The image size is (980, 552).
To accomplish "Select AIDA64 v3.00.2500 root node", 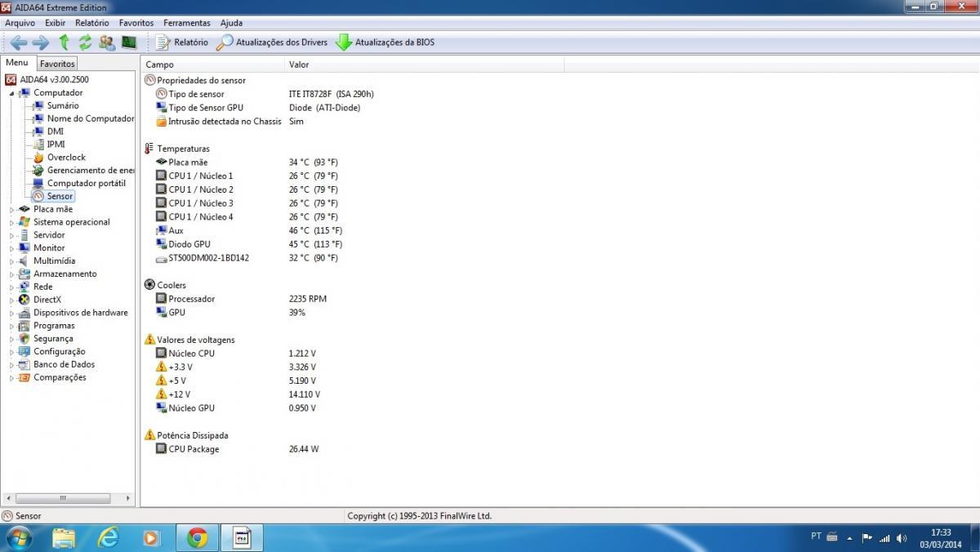I will pyautogui.click(x=47, y=79).
